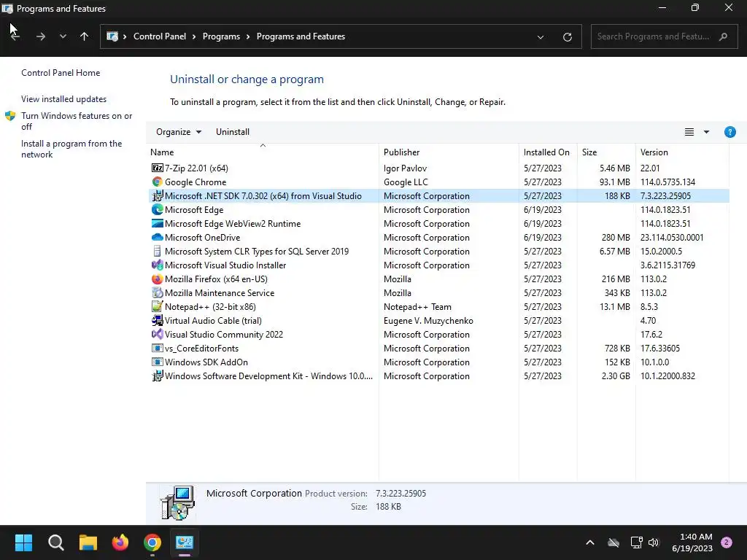Screen dimensions: 747x560
Task: Click the 7-Zip program icon
Action: pos(158,168)
